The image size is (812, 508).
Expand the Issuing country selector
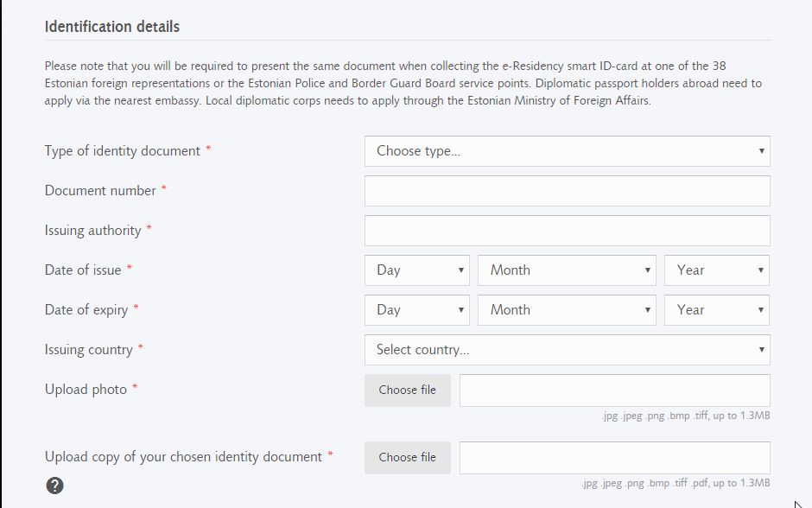pos(567,350)
